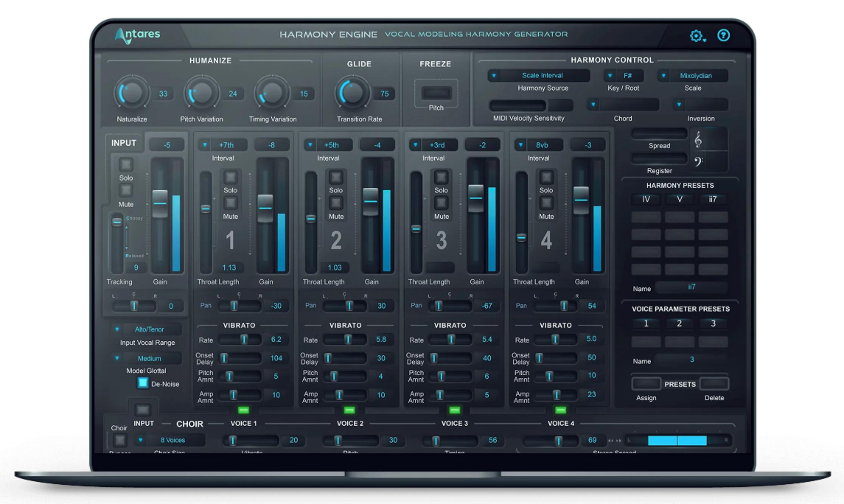Open the settings gear icon
This screenshot has height=504, width=844.
pyautogui.click(x=696, y=35)
